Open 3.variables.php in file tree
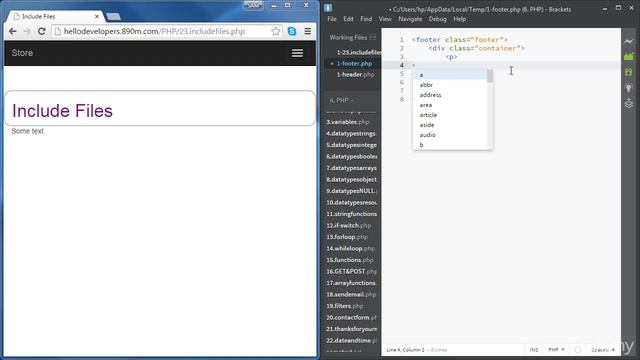This screenshot has width=640, height=360. [x=347, y=122]
